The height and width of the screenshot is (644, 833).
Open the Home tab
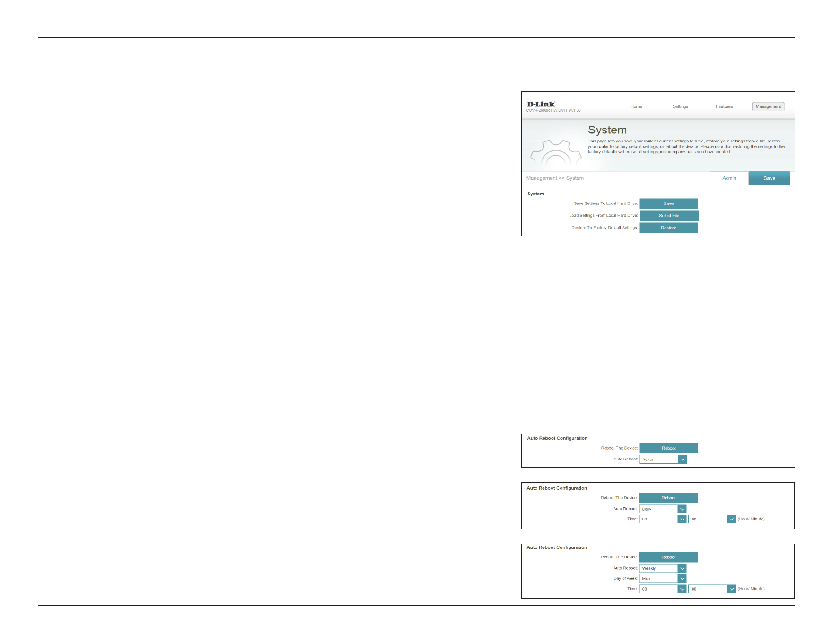636,106
